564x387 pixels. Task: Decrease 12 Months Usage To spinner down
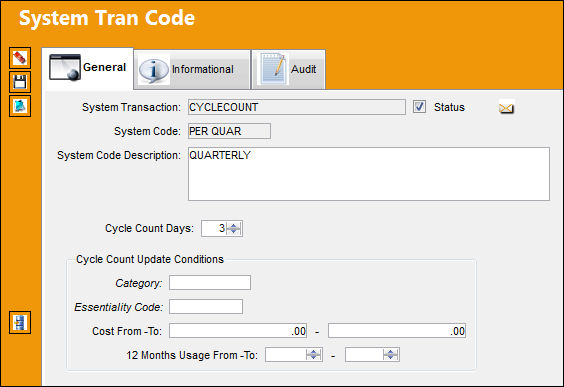click(x=391, y=358)
